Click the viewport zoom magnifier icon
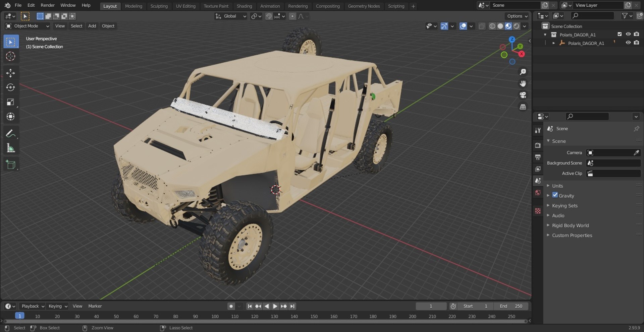This screenshot has width=644, height=332. tap(523, 72)
